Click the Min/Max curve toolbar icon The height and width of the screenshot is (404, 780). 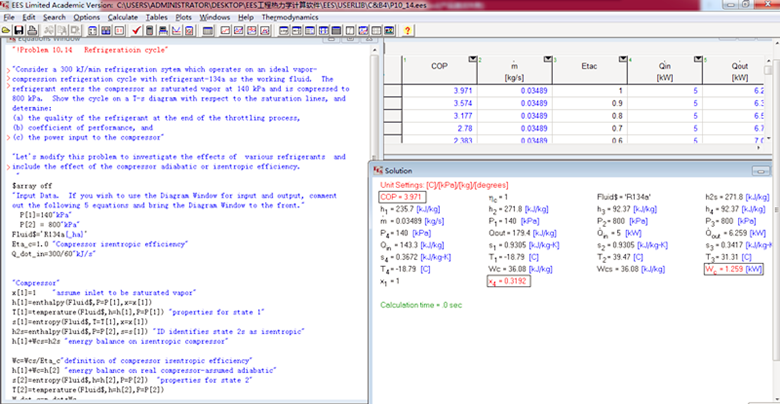coord(176,30)
